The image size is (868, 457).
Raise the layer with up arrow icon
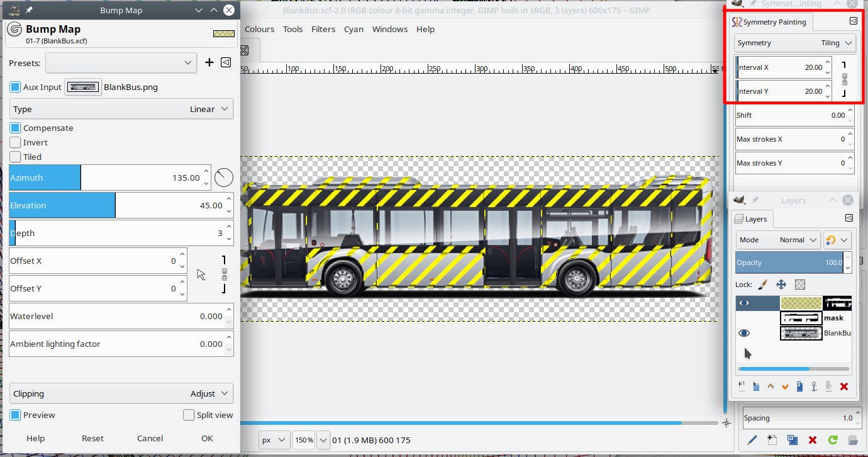pos(771,386)
